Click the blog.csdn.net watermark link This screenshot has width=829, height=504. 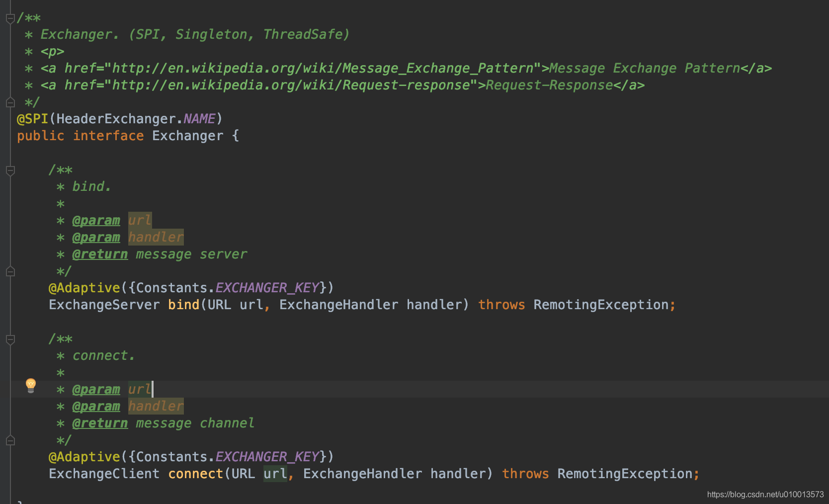pos(765,494)
